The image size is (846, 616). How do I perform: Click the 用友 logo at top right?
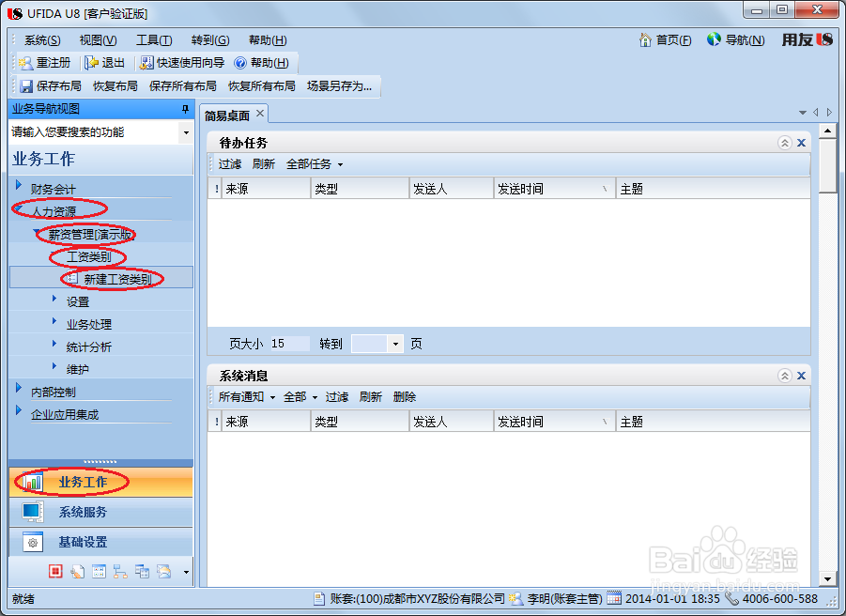point(808,39)
